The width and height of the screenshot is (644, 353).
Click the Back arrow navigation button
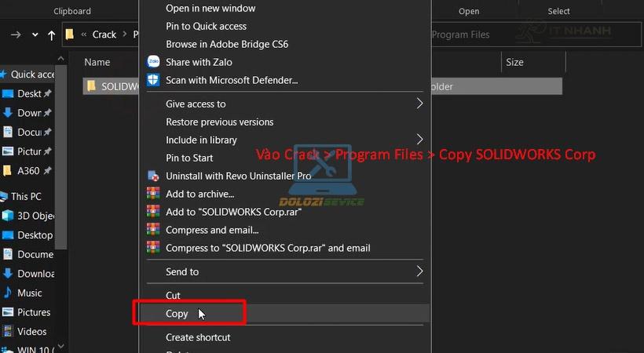pos(16,35)
